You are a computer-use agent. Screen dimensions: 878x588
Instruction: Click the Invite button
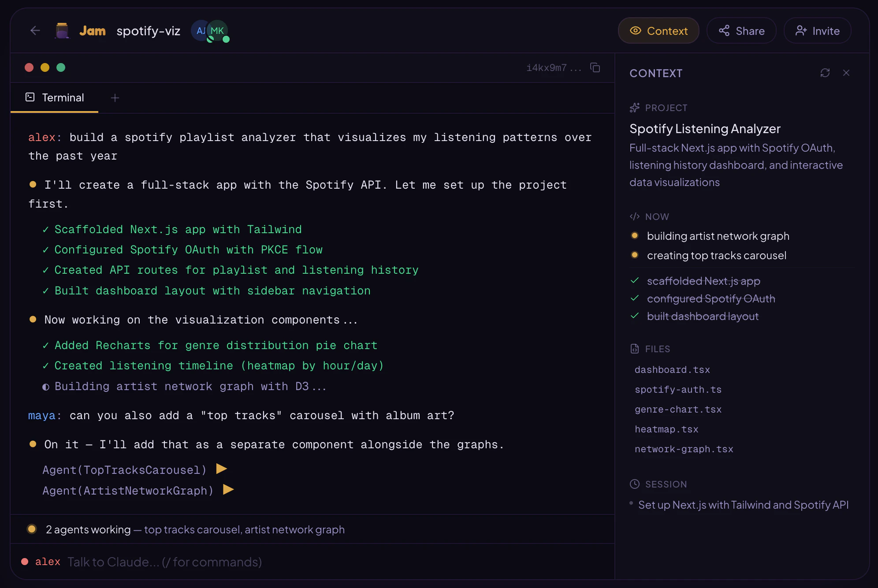point(817,31)
